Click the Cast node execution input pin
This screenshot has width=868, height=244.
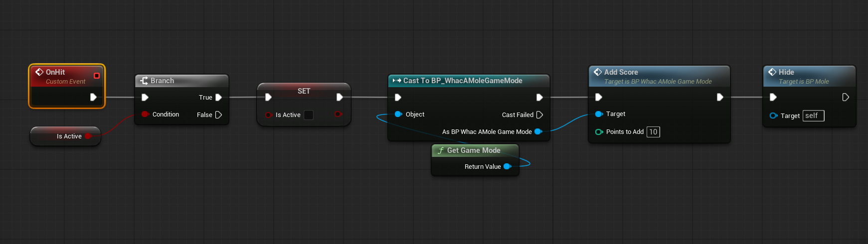click(x=398, y=98)
